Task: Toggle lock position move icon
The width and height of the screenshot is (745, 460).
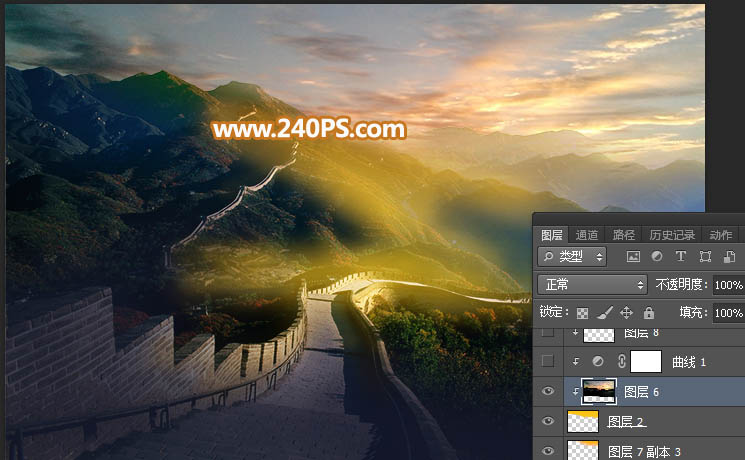Action: pos(626,313)
